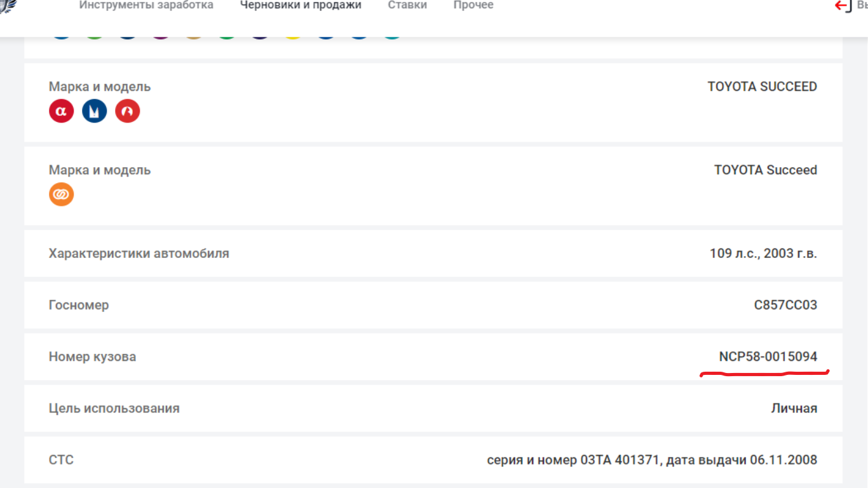Click the Личная usage purpose value

[x=794, y=409]
